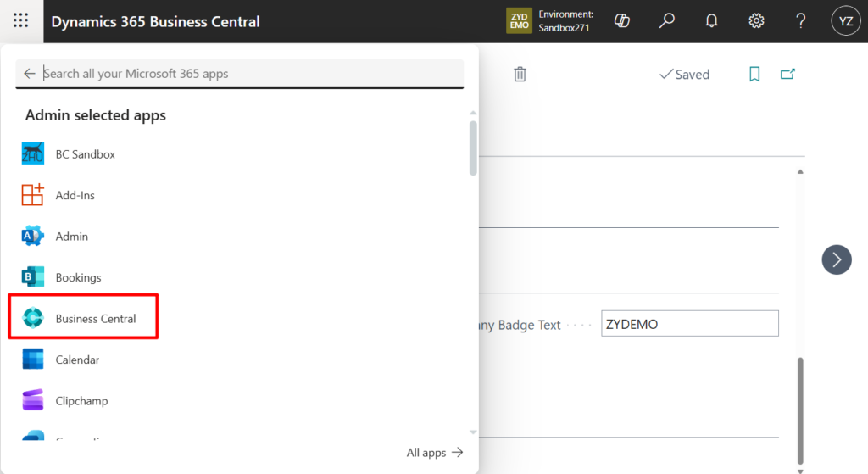Open the YZ account avatar
868x474 pixels.
845,21
